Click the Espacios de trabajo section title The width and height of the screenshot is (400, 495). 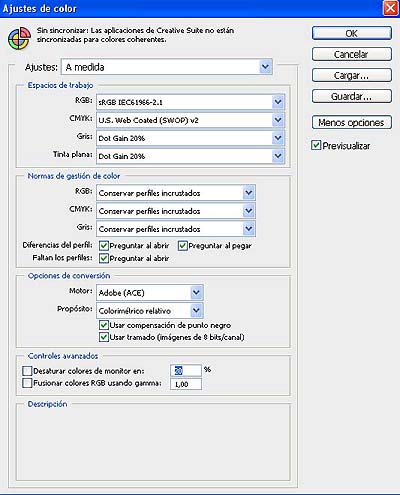pos(60,85)
